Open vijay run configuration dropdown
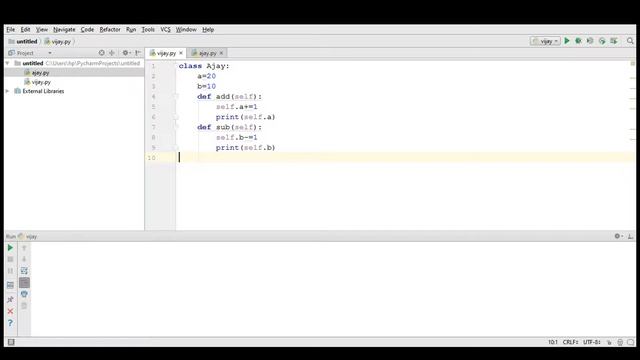This screenshot has width=640, height=360. coord(545,41)
